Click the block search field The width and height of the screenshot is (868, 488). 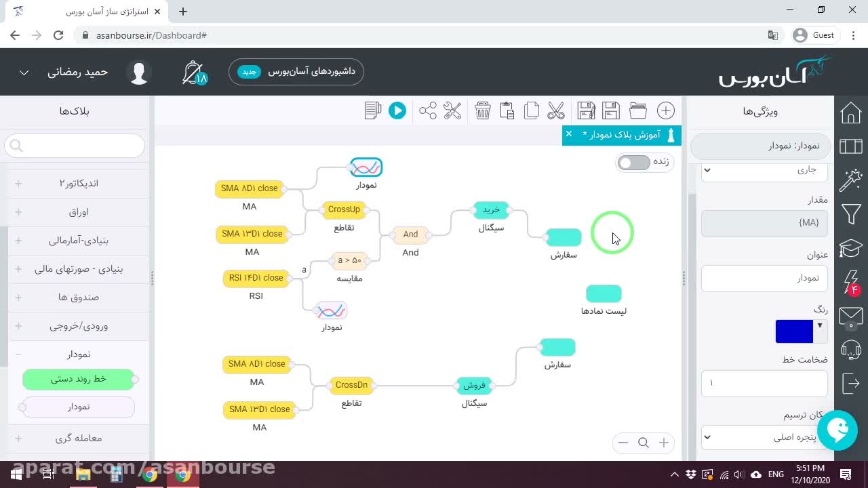pos(75,145)
